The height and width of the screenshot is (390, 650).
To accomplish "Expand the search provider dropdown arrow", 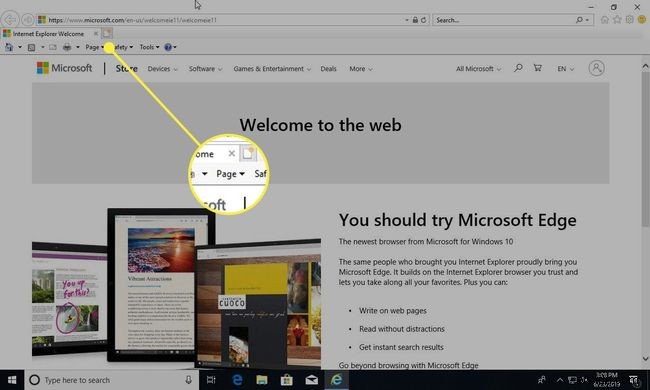I will coord(587,20).
